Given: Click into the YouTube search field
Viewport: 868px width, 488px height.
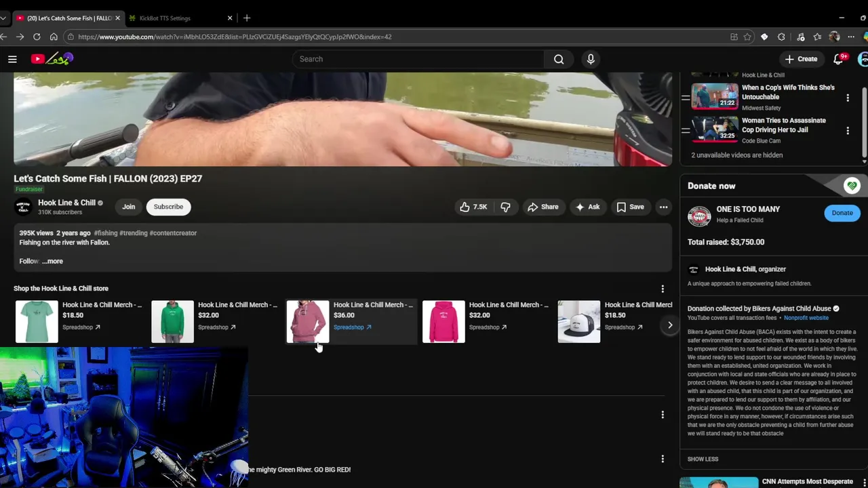Looking at the screenshot, I should pos(418,59).
